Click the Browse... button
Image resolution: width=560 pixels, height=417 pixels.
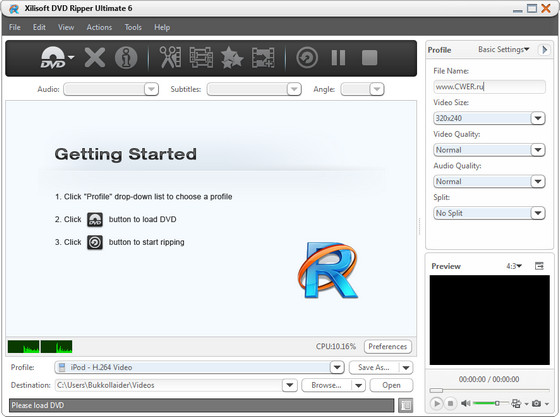click(326, 385)
